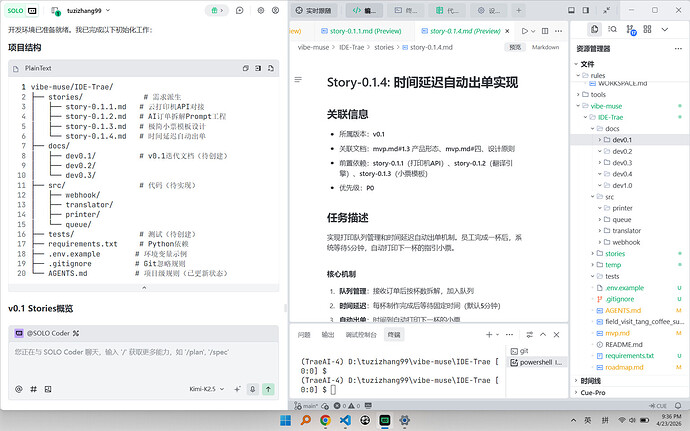Add a new tool tab with plus
690x431 pixels.
(519, 11)
